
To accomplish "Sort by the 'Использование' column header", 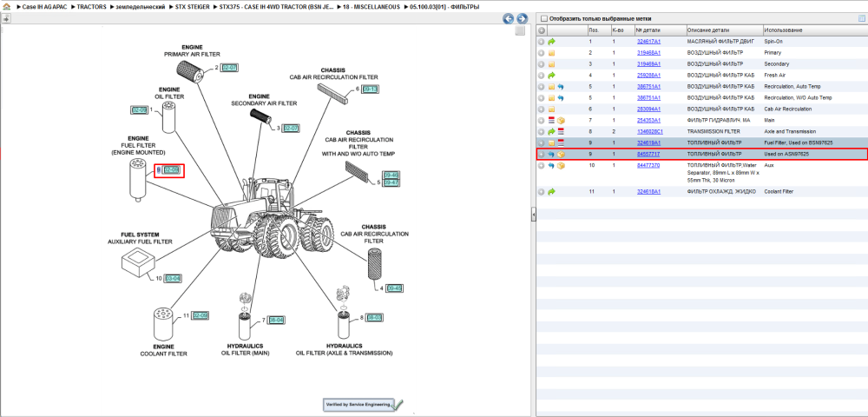I will [x=814, y=30].
